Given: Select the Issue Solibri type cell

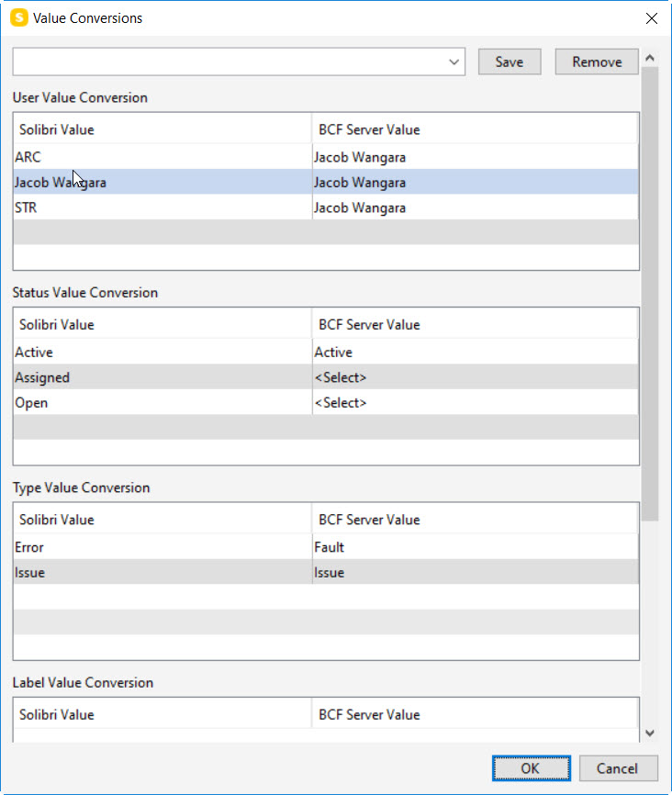Looking at the screenshot, I should (162, 573).
